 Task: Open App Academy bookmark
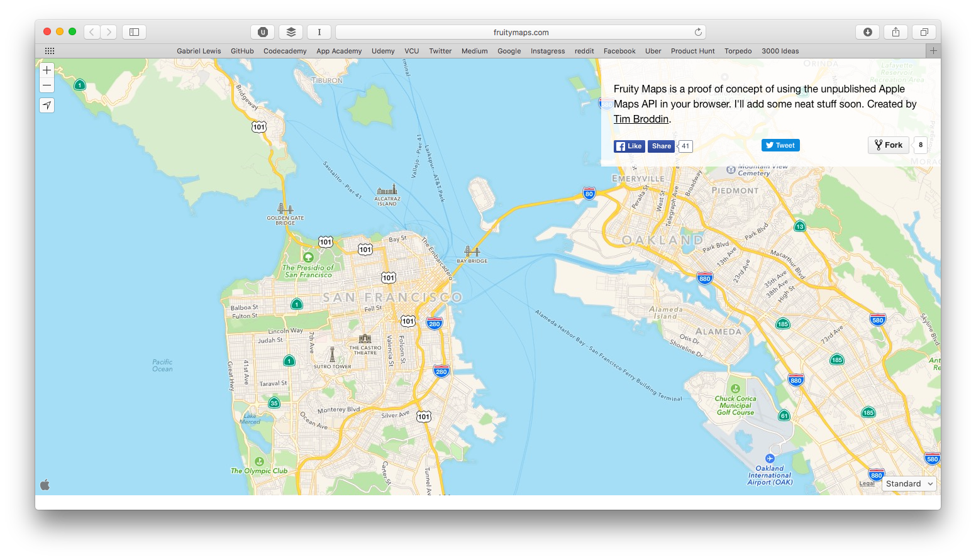click(339, 51)
